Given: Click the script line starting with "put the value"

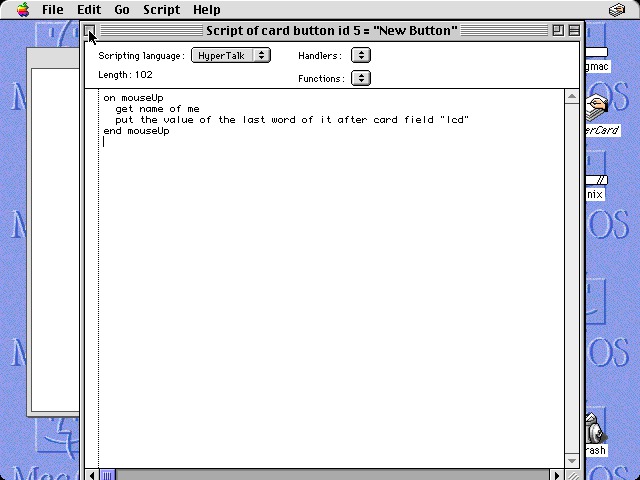Looking at the screenshot, I should [292, 120].
